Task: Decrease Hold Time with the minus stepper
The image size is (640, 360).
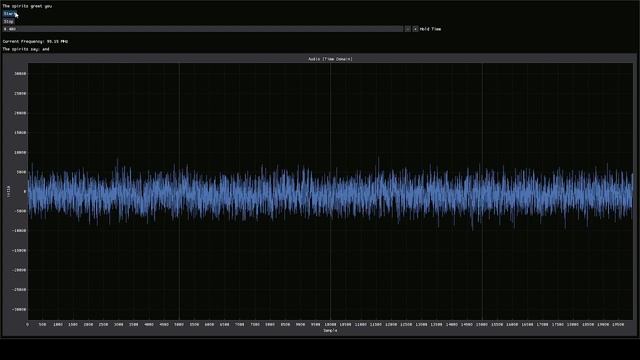Action: point(407,29)
